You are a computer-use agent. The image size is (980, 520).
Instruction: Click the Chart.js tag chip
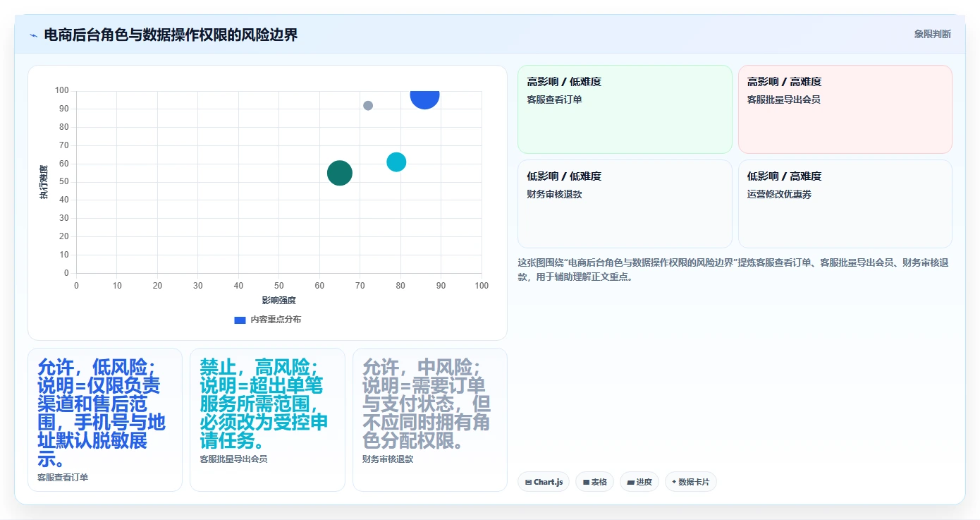[544, 482]
